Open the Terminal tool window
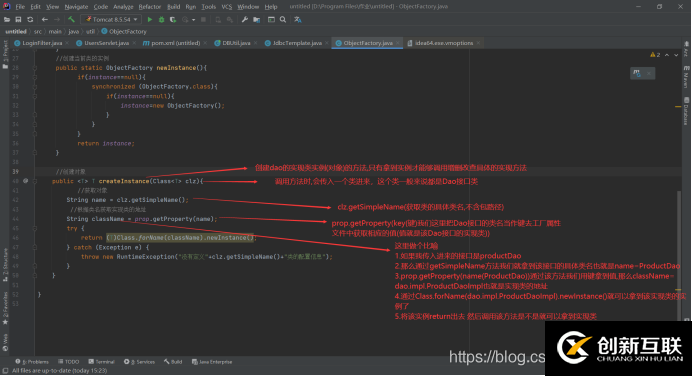 (102, 362)
